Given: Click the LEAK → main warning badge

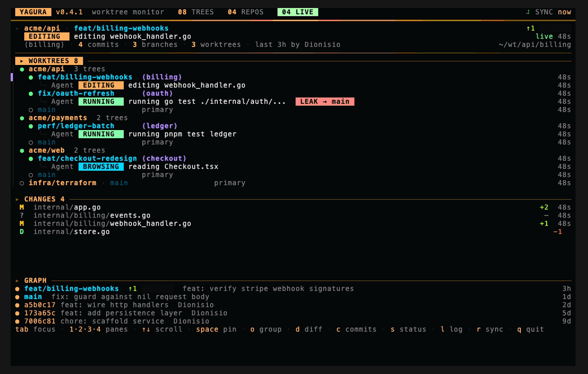Looking at the screenshot, I should tap(325, 102).
